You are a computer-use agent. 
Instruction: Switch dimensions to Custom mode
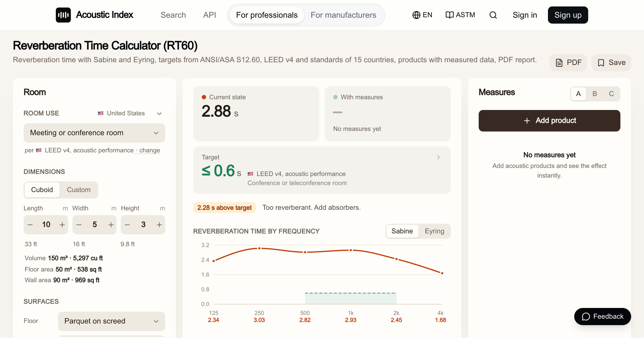tap(79, 190)
